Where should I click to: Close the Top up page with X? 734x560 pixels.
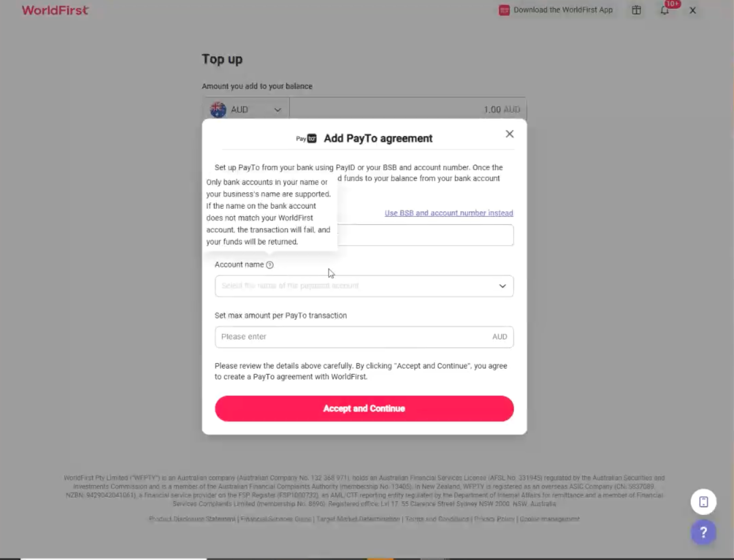(x=692, y=10)
